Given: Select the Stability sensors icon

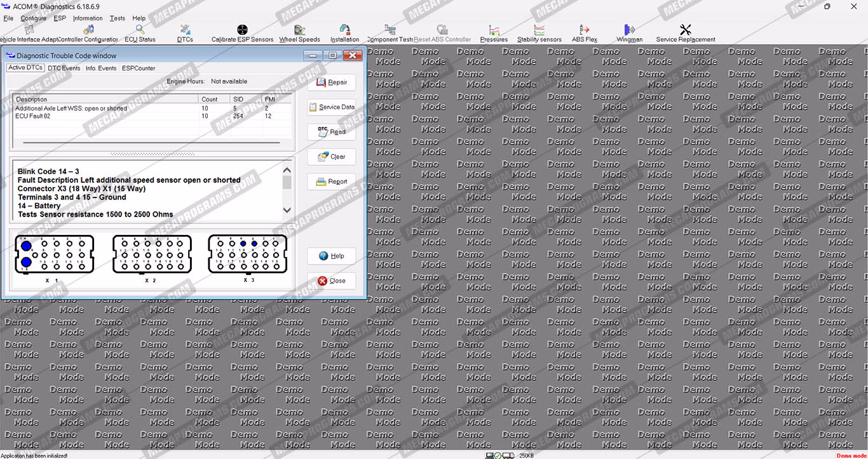Looking at the screenshot, I should tap(539, 30).
